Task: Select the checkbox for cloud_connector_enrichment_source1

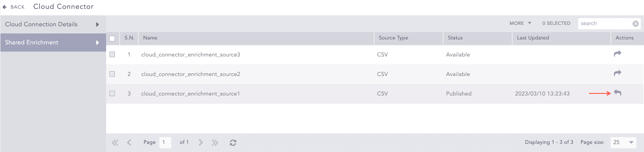Action: coord(112,94)
